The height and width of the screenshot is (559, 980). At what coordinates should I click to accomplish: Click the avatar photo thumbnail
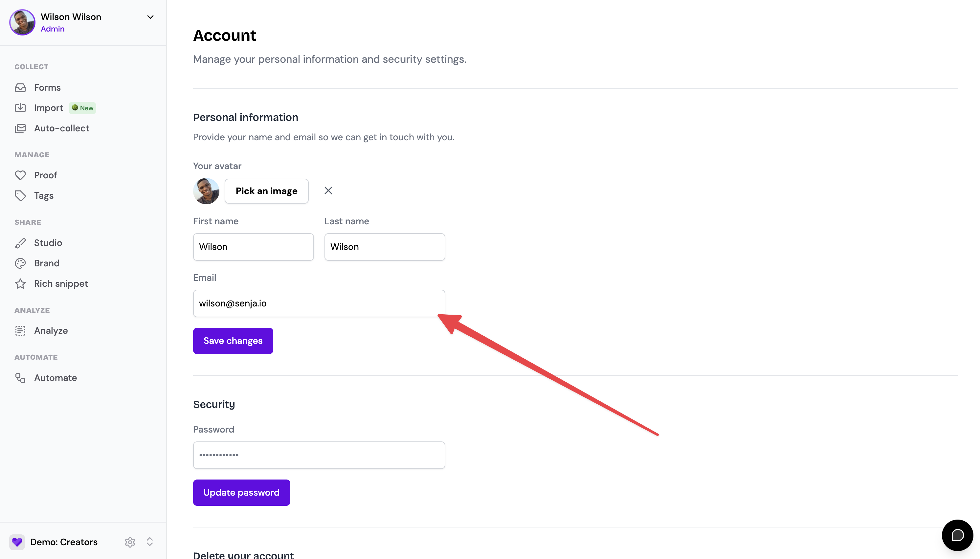click(x=206, y=191)
